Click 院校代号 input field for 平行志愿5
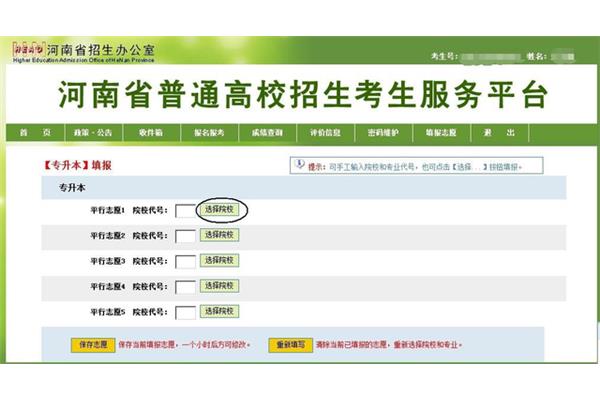Image resolution: width=600 pixels, height=400 pixels. [185, 312]
